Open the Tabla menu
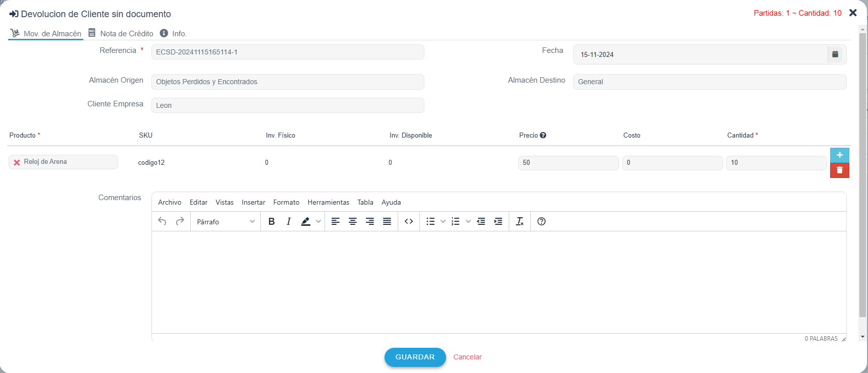The image size is (868, 373). pyautogui.click(x=365, y=202)
